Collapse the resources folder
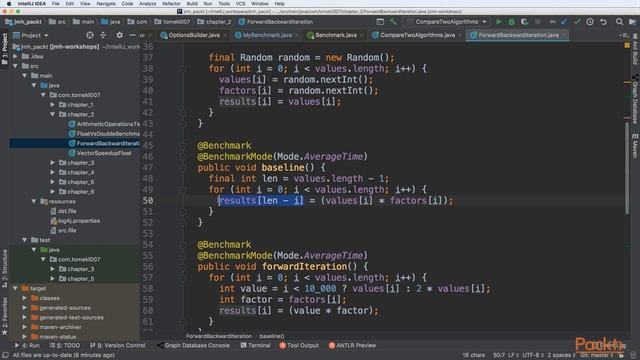 [34, 201]
